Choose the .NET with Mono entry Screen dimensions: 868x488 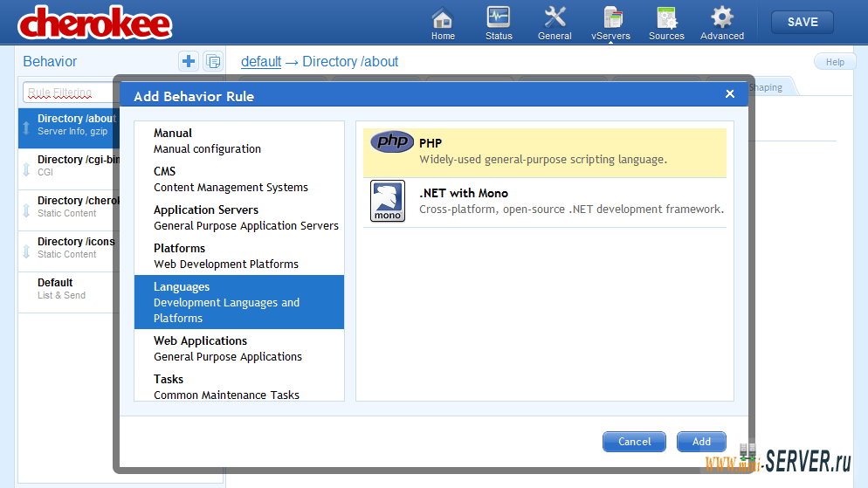pyautogui.click(x=545, y=203)
